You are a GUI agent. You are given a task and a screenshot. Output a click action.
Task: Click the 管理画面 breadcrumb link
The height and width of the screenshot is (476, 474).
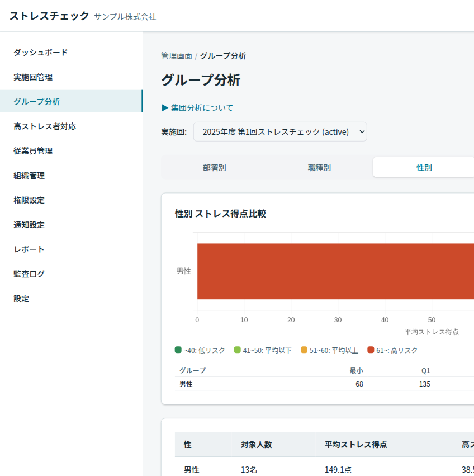click(x=176, y=56)
